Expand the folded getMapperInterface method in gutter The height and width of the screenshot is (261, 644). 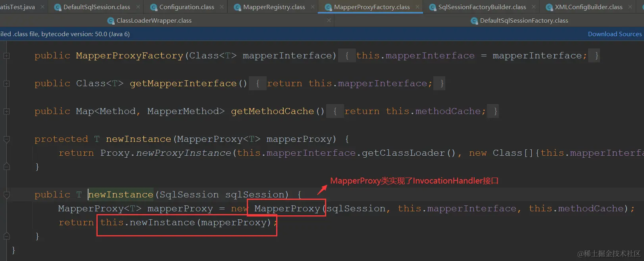pos(6,84)
